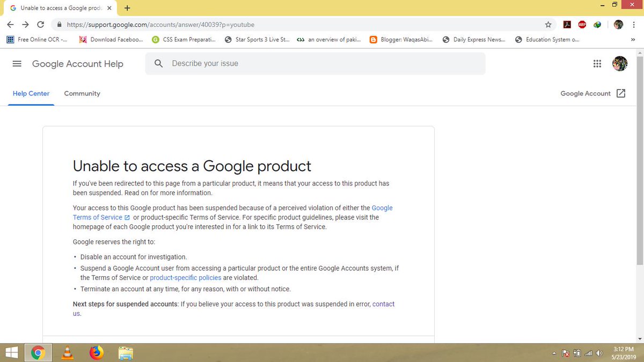Follow the product-specific policies link
This screenshot has height=362, width=644.
(x=186, y=278)
